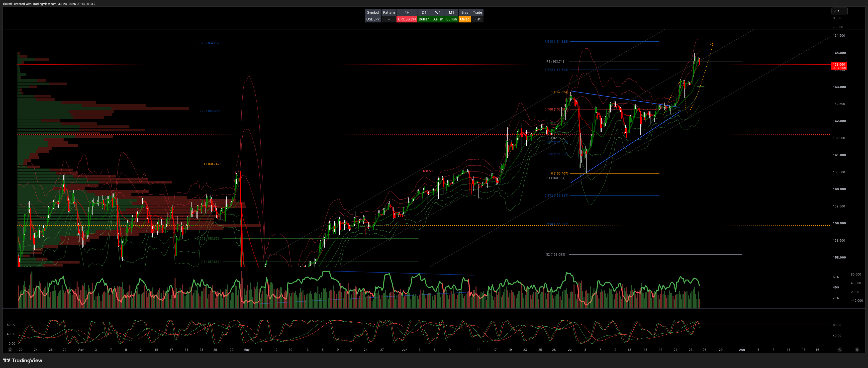The image size is (868, 368).
Task: Click the TradingView logo
Action: tap(23, 360)
